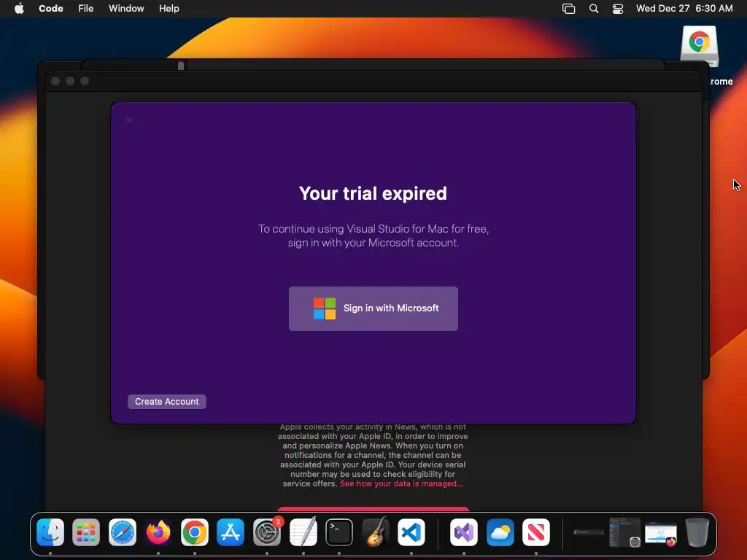The height and width of the screenshot is (560, 747).
Task: Open the Code menu in menu bar
Action: [50, 8]
